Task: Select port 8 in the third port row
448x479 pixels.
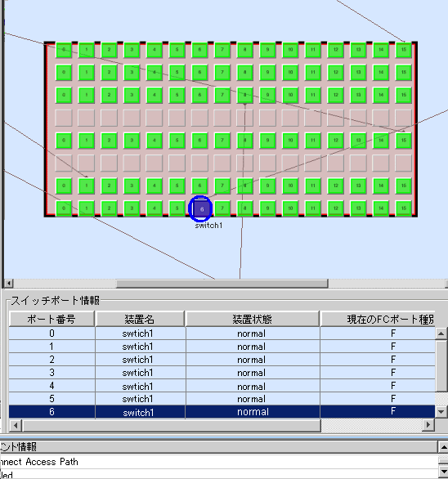Action: (x=244, y=95)
